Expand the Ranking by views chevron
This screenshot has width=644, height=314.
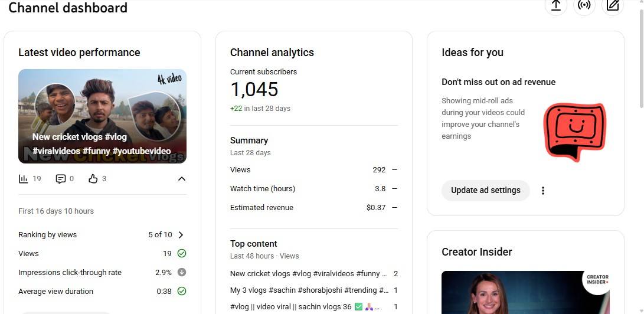pos(181,235)
